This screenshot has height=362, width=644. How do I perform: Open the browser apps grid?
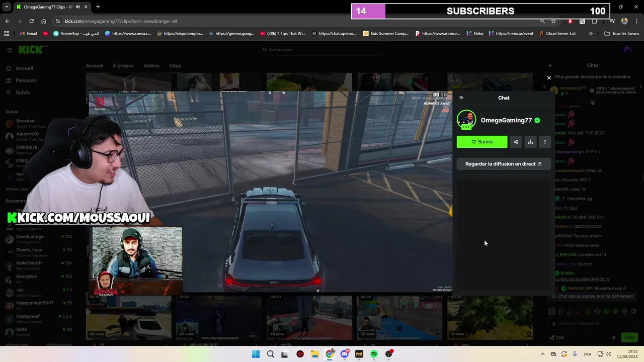[7, 34]
